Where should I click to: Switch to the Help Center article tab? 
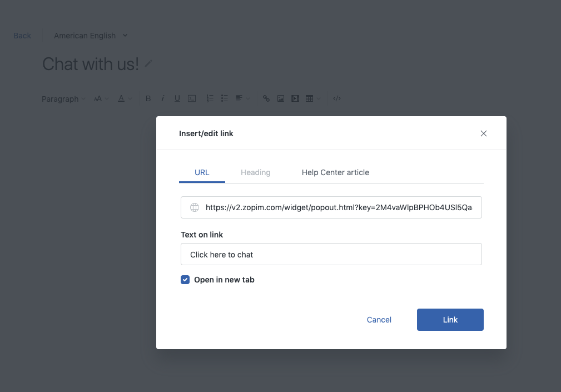[335, 172]
